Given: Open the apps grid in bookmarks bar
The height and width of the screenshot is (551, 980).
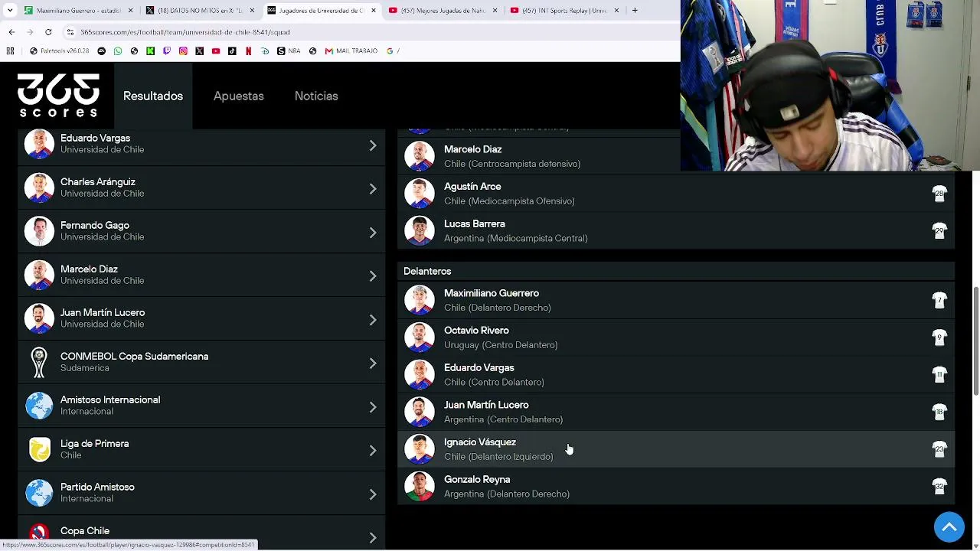Looking at the screenshot, I should (x=10, y=51).
